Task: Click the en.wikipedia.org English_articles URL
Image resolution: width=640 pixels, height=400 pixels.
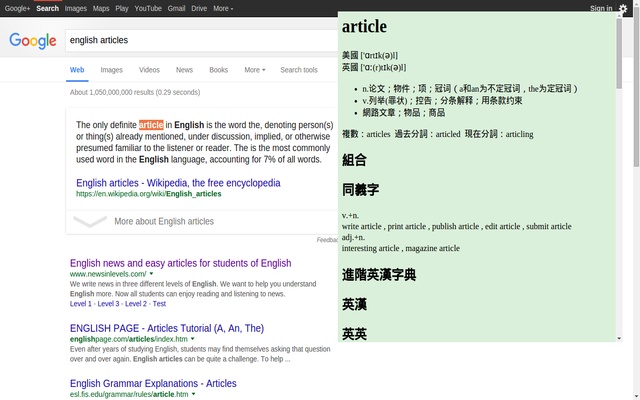Action: coord(149,194)
